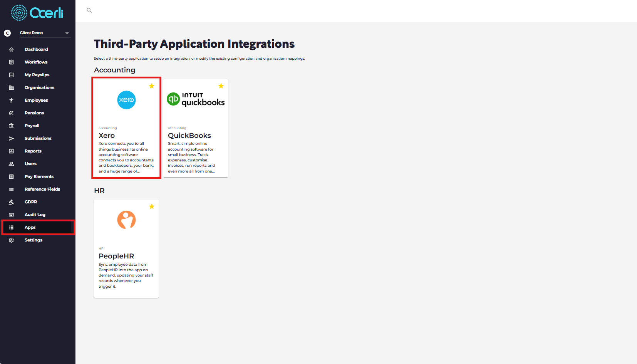Toggle the favourite star on PeopleHR card
This screenshot has height=364, width=637.
tap(152, 206)
